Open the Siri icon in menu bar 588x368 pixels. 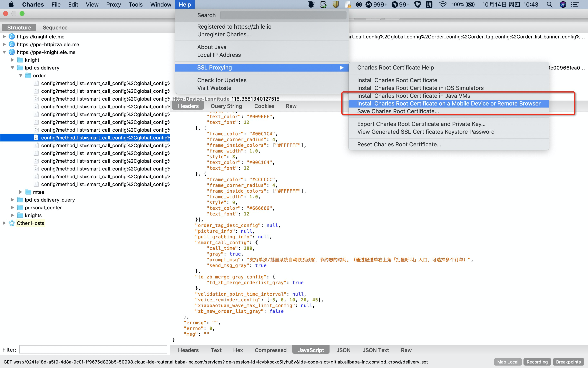pyautogui.click(x=563, y=4)
